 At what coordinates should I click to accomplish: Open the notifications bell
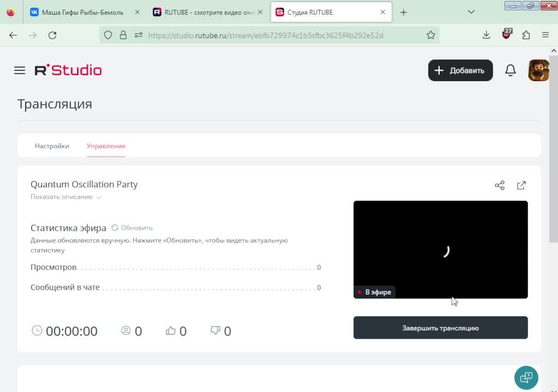point(510,70)
